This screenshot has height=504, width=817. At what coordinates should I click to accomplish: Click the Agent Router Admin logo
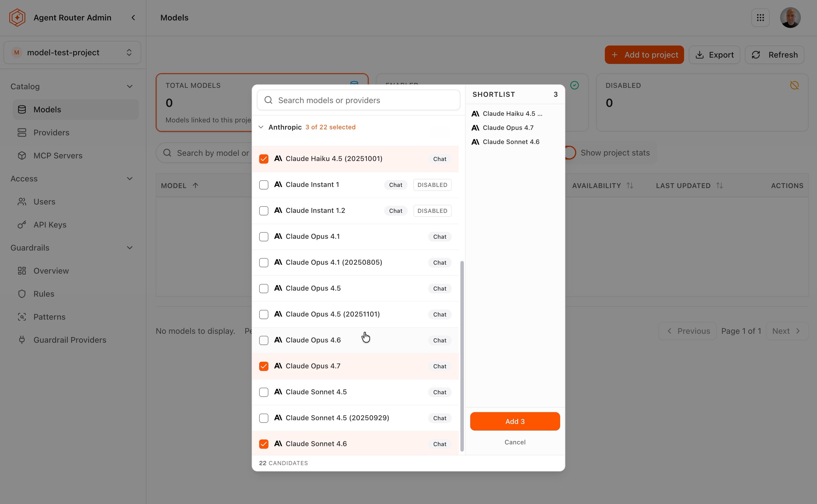pos(17,17)
